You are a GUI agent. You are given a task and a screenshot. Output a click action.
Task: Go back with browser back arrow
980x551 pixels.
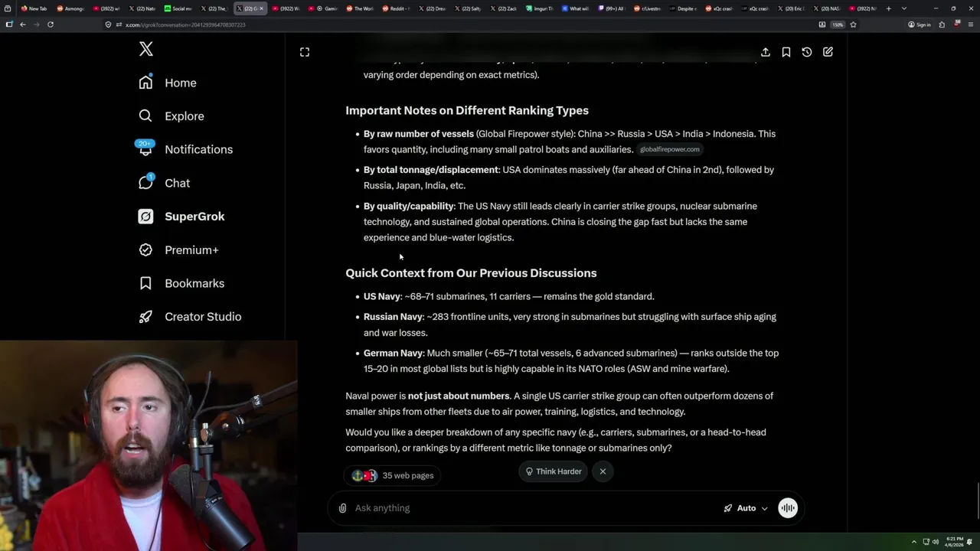(x=22, y=24)
